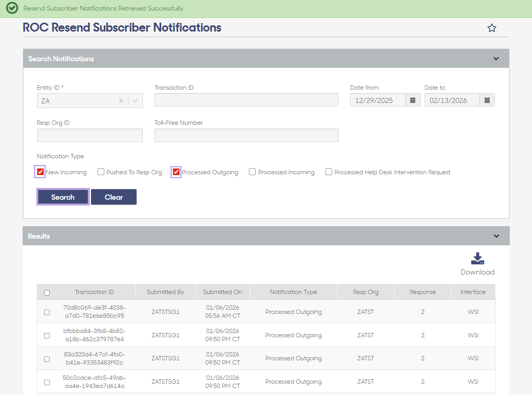Select row bfbbba84-3fb8-4b82 checkbox

[47, 336]
